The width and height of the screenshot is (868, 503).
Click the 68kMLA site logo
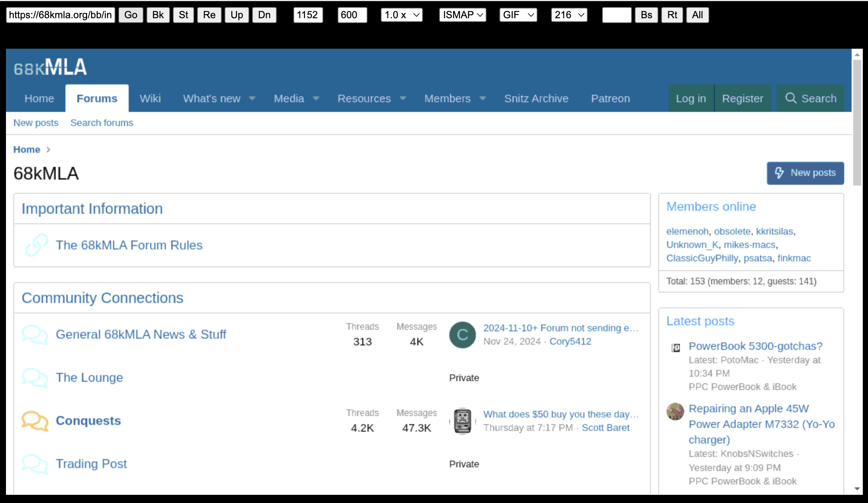pyautogui.click(x=50, y=67)
